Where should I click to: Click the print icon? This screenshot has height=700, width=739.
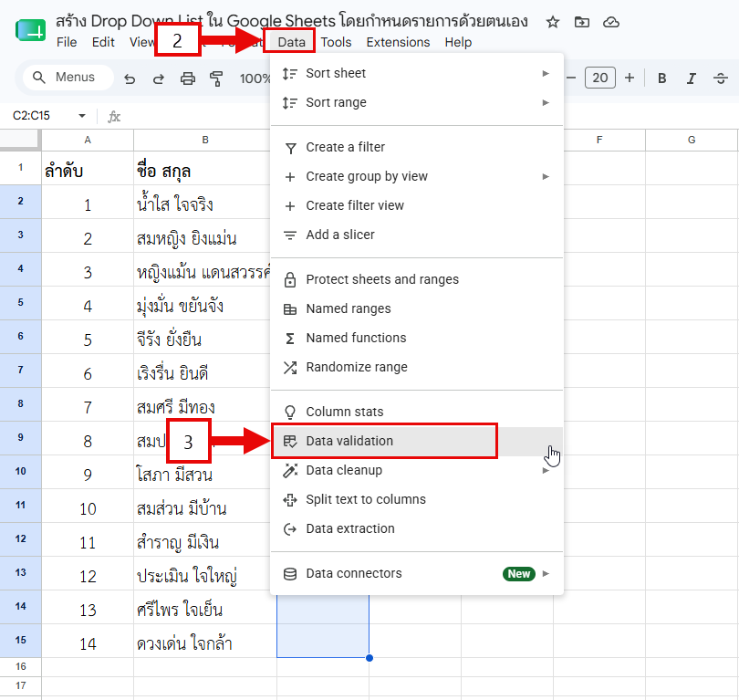tap(188, 78)
